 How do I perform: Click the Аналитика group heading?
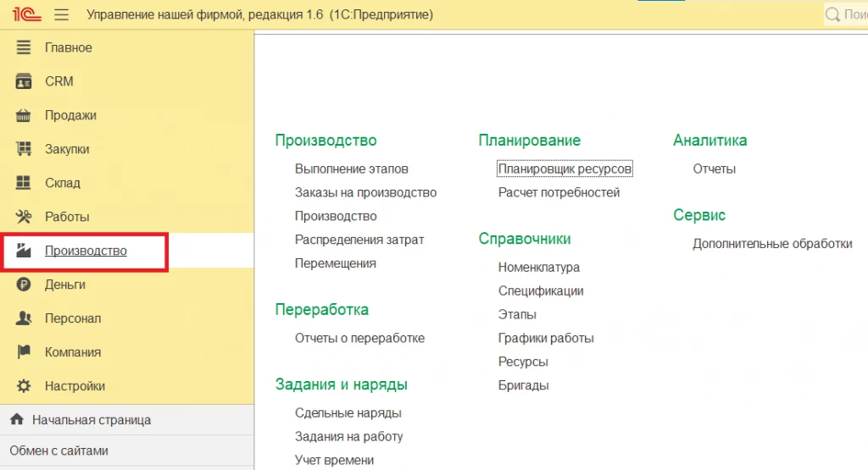pyautogui.click(x=710, y=141)
